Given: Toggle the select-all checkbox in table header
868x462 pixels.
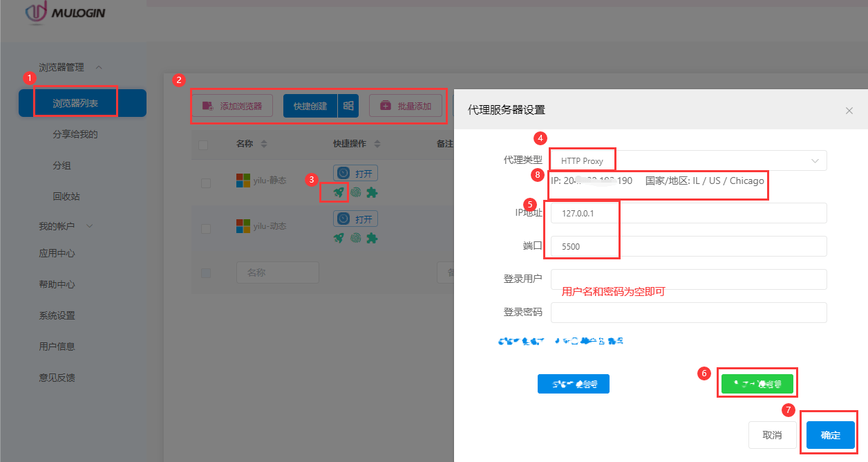Looking at the screenshot, I should [203, 145].
